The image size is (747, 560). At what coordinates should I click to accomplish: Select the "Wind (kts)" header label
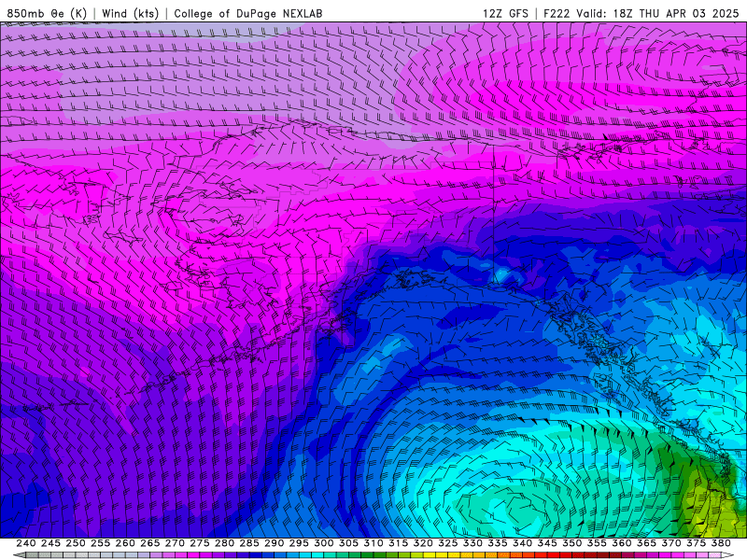[131, 13]
